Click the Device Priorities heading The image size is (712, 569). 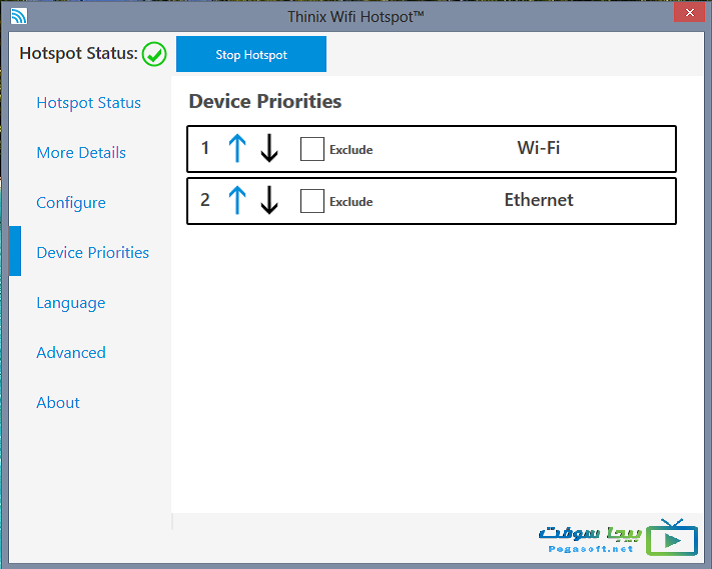click(x=265, y=101)
